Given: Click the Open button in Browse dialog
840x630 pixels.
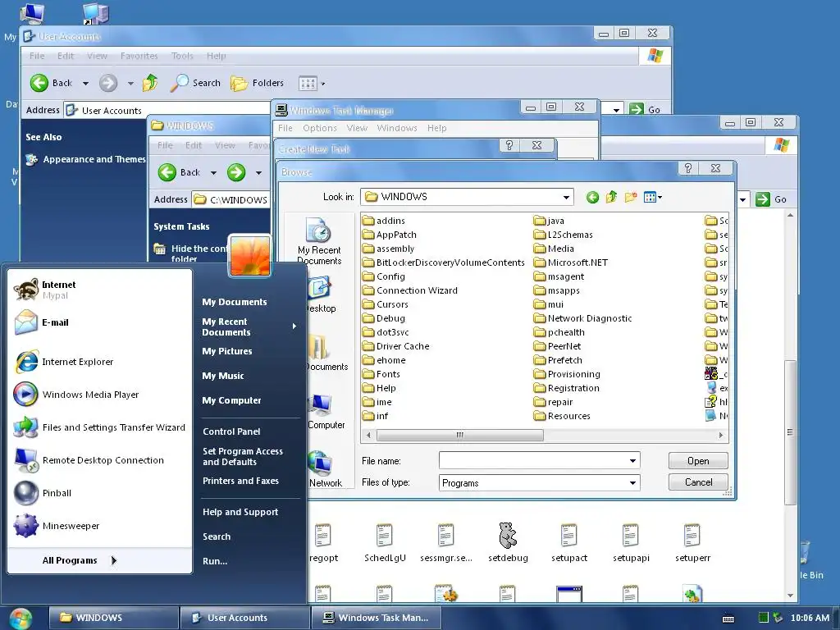Looking at the screenshot, I should coord(698,461).
